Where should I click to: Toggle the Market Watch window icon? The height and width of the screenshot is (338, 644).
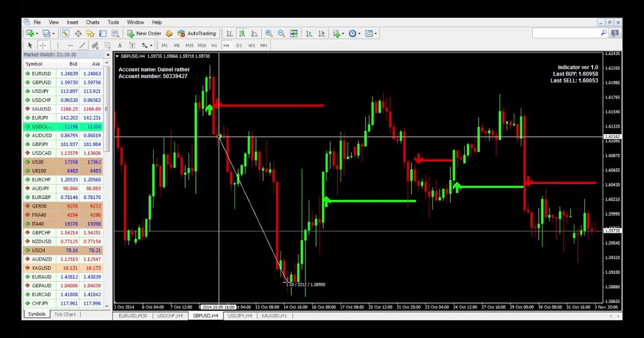coord(65,33)
